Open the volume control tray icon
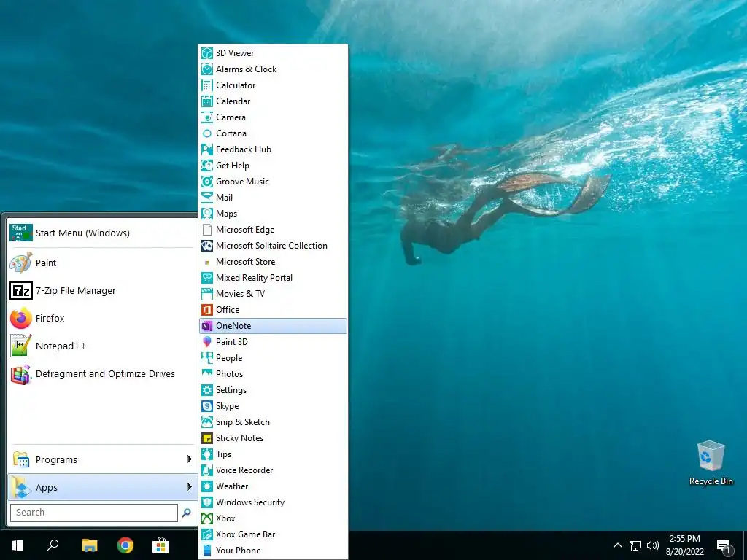The width and height of the screenshot is (747, 560). (653, 545)
